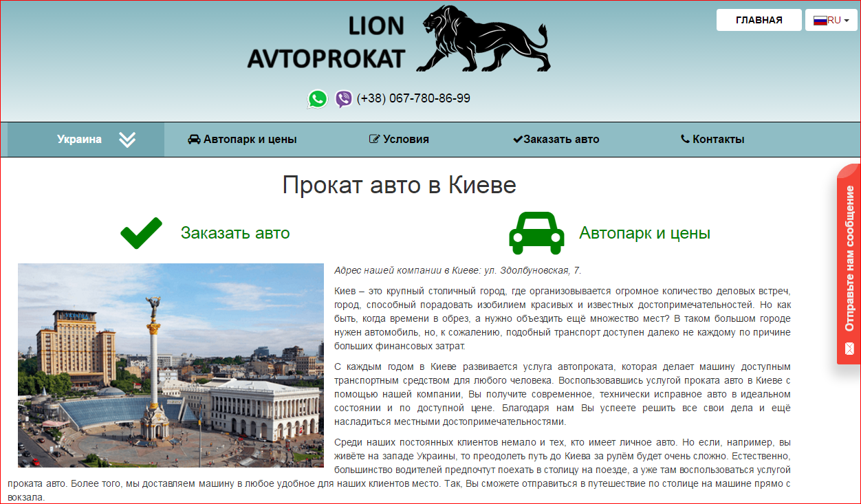The height and width of the screenshot is (504, 861).
Task: Click the checkmark icon beside Заказать авто menu
Action: tap(518, 138)
